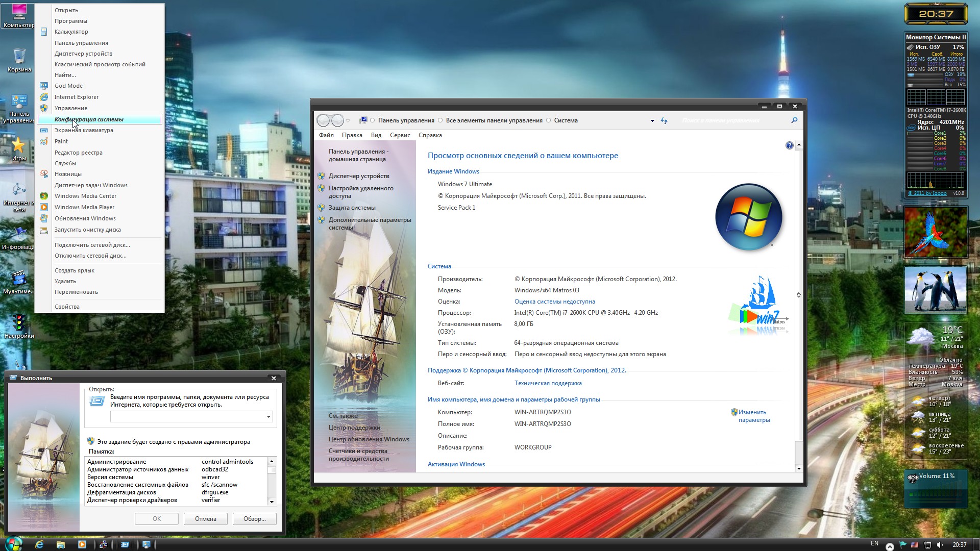Open the Сервис menu in System window

click(400, 135)
